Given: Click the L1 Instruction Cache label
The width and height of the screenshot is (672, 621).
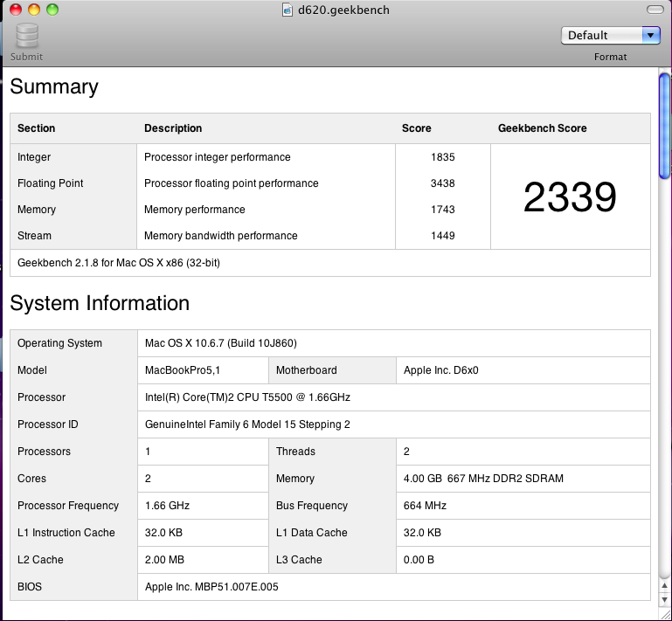Looking at the screenshot, I should click(x=66, y=532).
